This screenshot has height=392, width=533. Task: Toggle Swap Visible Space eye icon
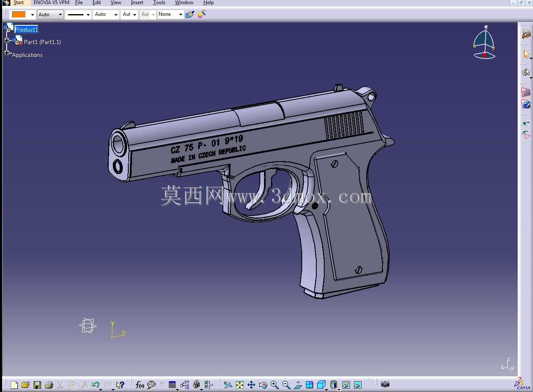click(x=526, y=135)
